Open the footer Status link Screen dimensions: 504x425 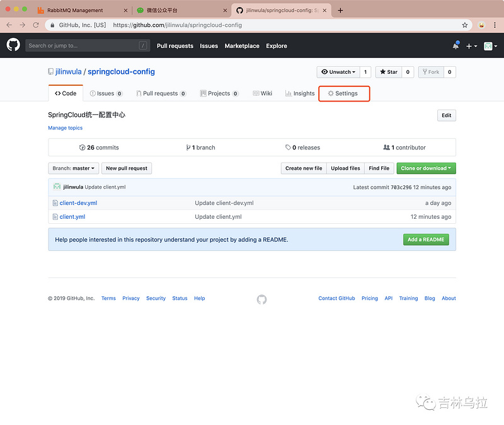[x=180, y=298]
